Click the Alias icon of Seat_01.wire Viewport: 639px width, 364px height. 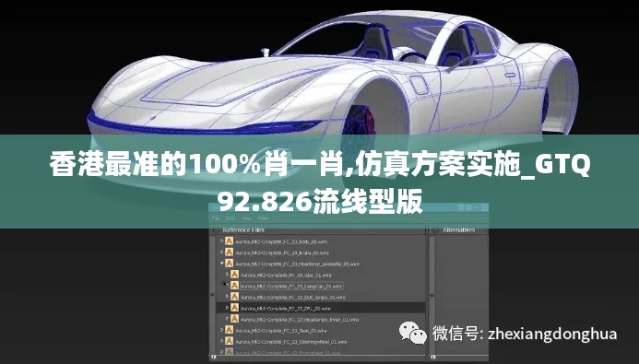tap(229, 330)
